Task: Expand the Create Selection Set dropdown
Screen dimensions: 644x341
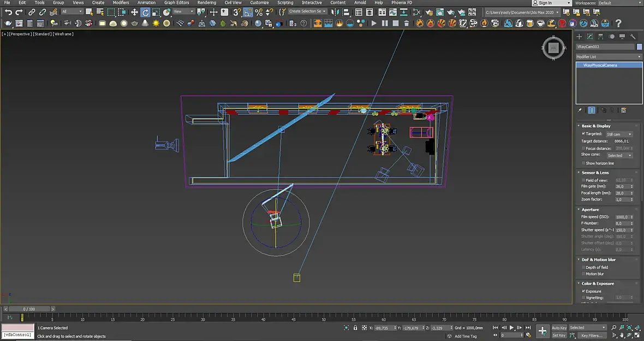Action: 307,11
